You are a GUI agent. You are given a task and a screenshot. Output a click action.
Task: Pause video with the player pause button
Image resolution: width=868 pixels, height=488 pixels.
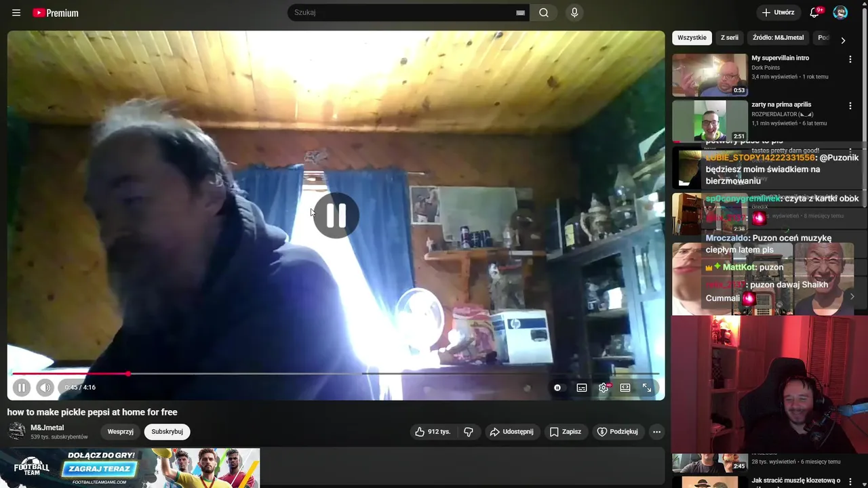pyautogui.click(x=22, y=388)
